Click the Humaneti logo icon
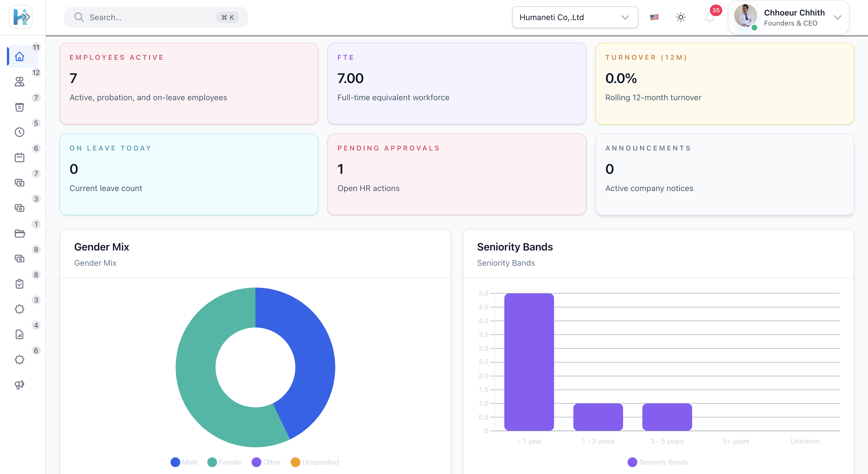868x474 pixels. 21,17
